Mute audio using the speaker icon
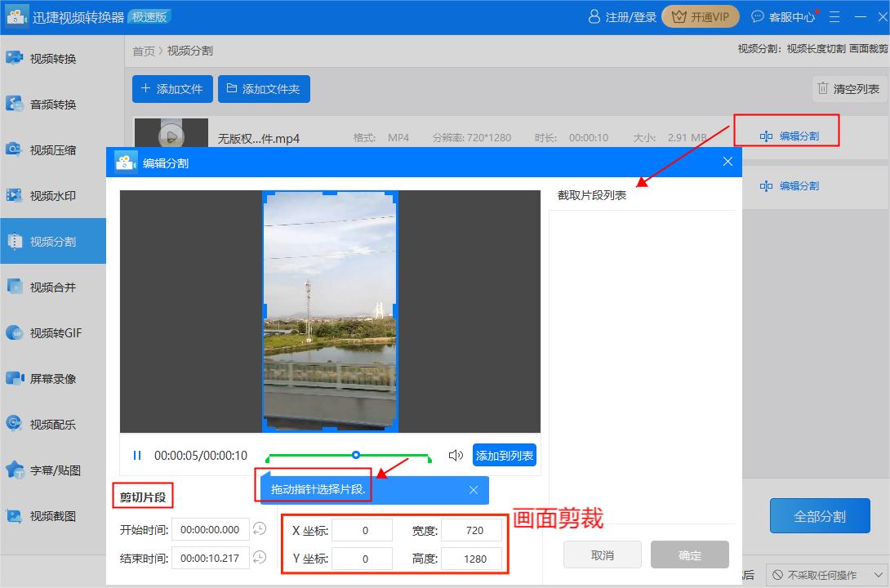This screenshot has height=588, width=890. 455,456
